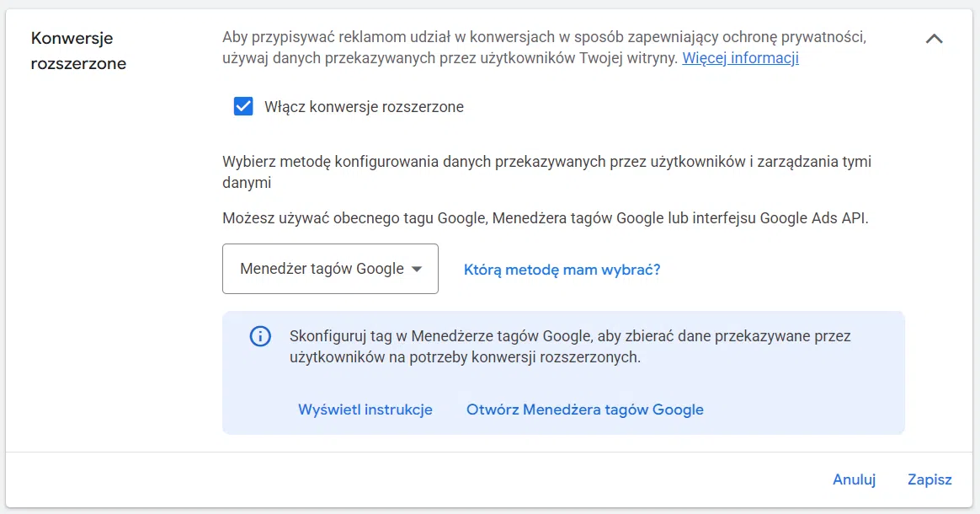Click "Którą metodę mam wybrać?"
980x514 pixels.
click(x=562, y=268)
